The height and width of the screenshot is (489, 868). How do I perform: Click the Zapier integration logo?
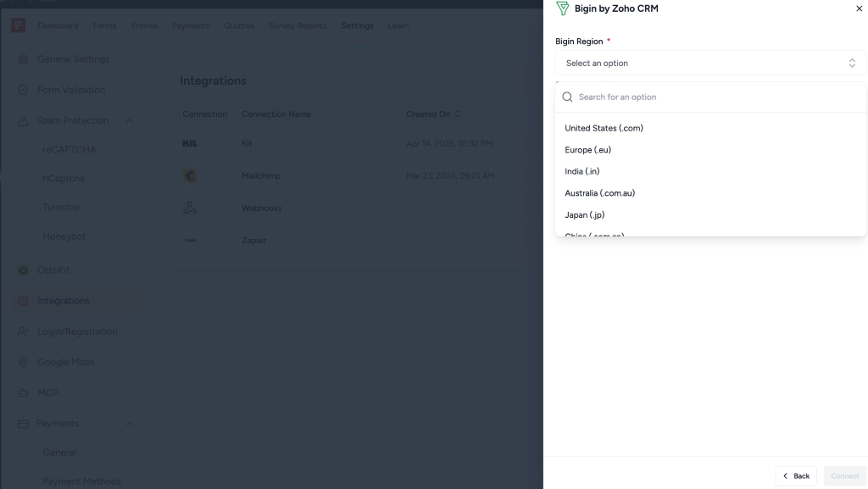click(x=190, y=240)
